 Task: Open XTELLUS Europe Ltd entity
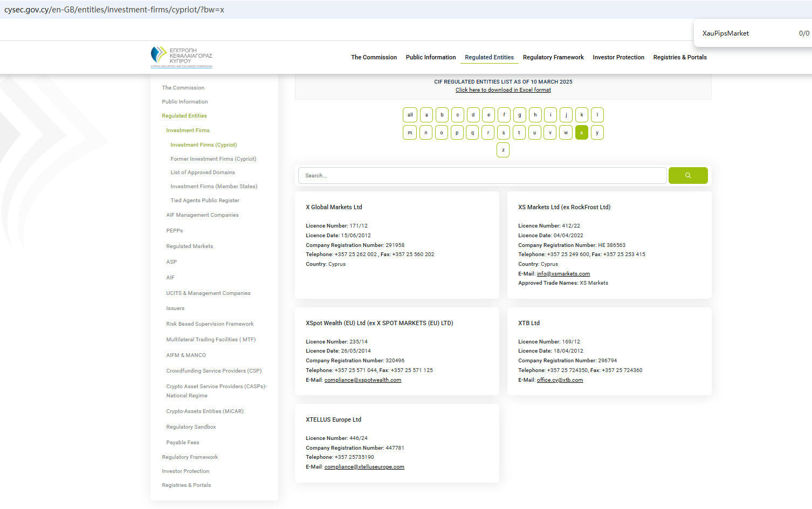pos(333,419)
